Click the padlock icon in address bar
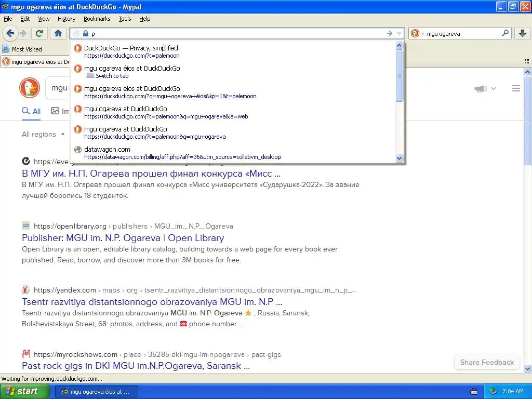The height and width of the screenshot is (399, 532). tap(86, 34)
